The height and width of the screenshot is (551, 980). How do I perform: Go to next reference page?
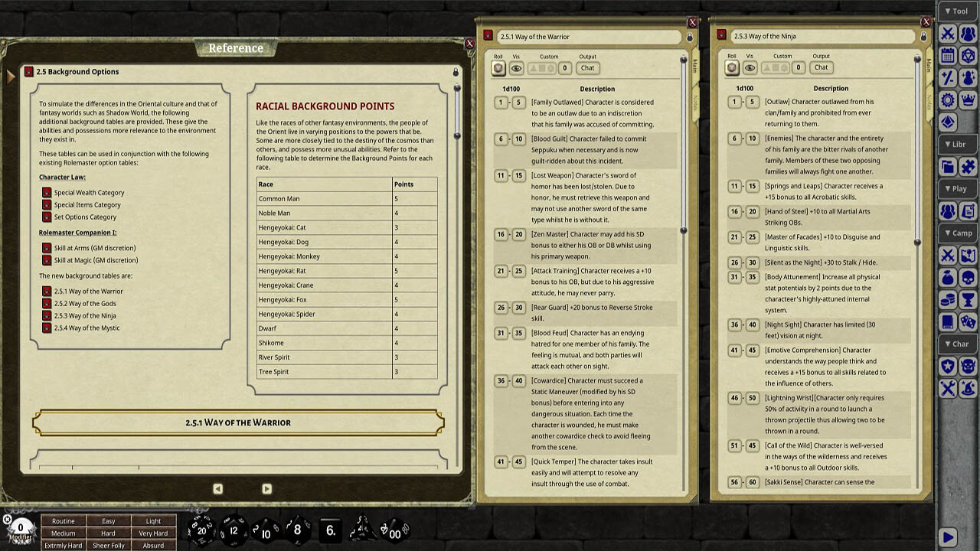pyautogui.click(x=266, y=488)
